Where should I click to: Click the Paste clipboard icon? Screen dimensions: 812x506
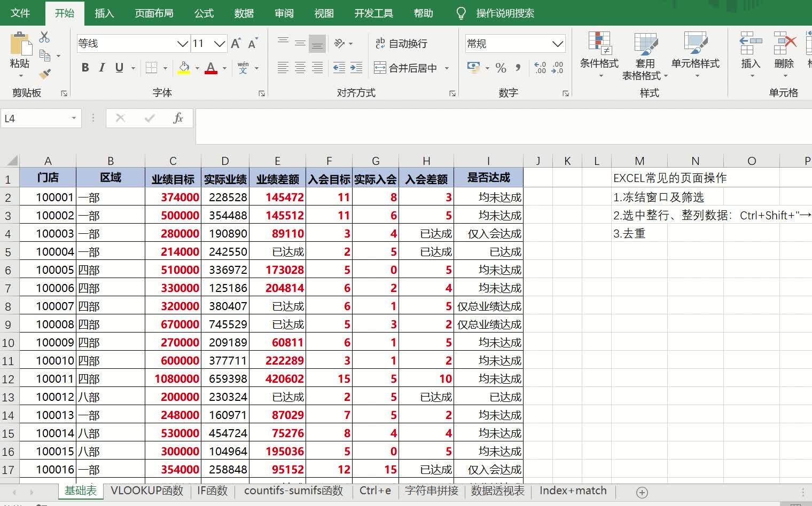[x=21, y=44]
